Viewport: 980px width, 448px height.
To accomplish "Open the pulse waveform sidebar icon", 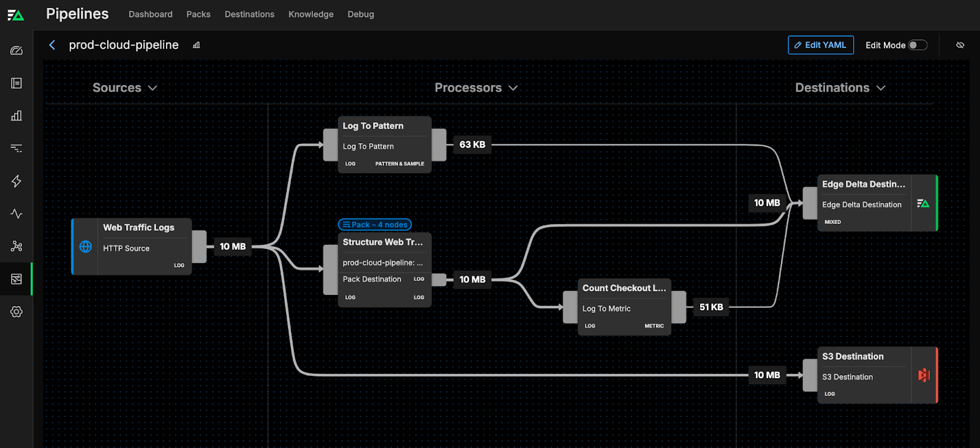I will click(x=17, y=214).
